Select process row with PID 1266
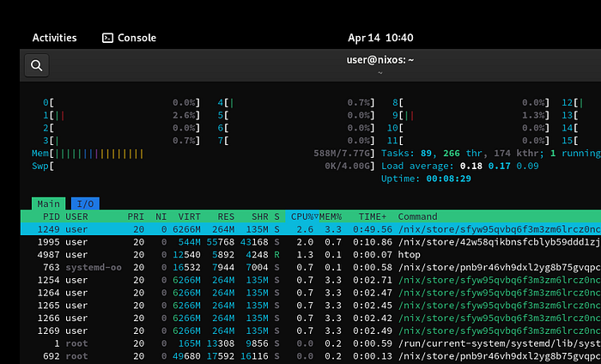Screen dimensions: 601x364 [311, 318]
